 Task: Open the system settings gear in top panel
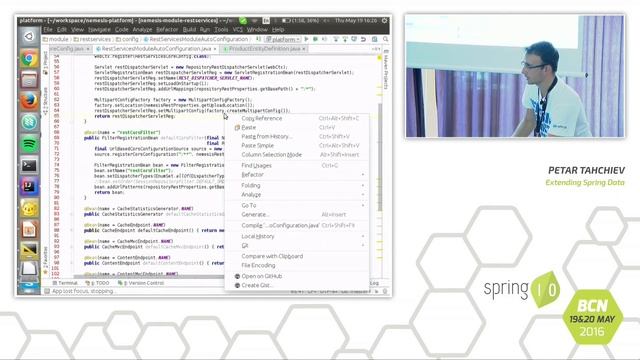pyautogui.click(x=384, y=20)
